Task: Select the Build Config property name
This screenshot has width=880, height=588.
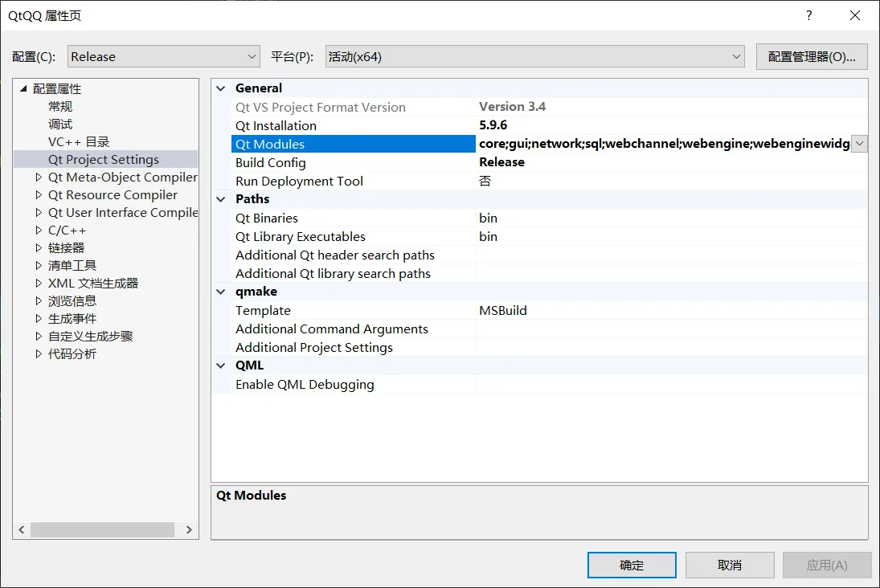Action: click(271, 163)
